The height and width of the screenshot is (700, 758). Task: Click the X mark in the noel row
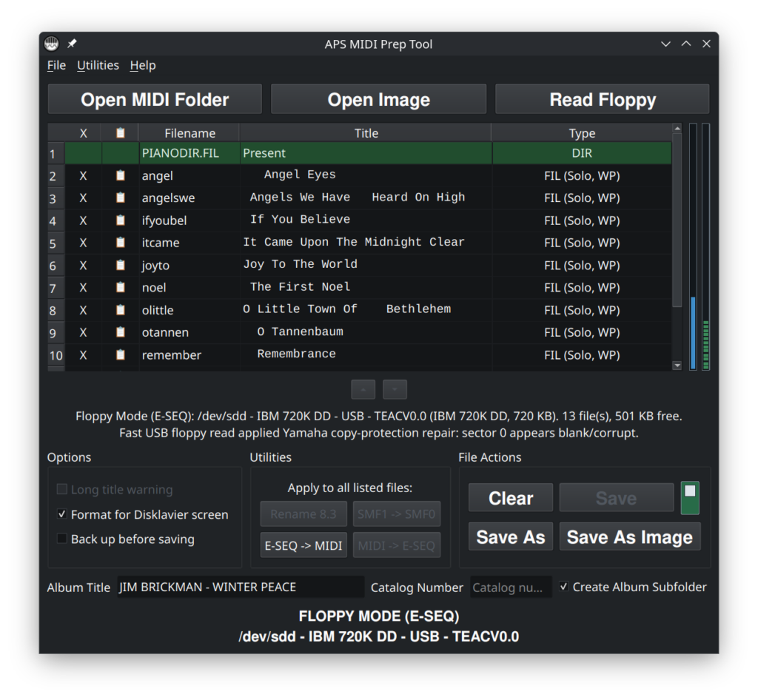(x=83, y=287)
